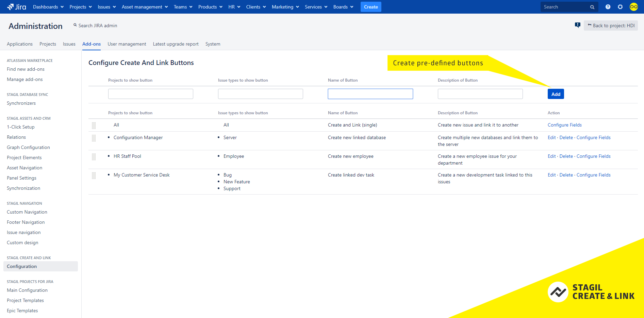This screenshot has height=318, width=644.
Task: Configure Fields for Create linked dev task
Action: click(x=594, y=175)
